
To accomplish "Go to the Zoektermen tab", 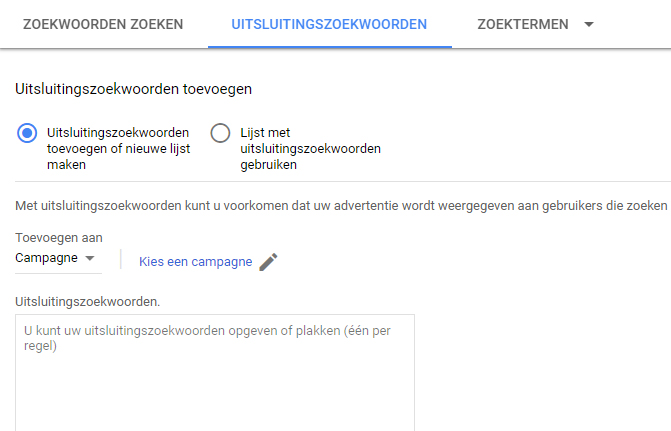I will tap(523, 24).
